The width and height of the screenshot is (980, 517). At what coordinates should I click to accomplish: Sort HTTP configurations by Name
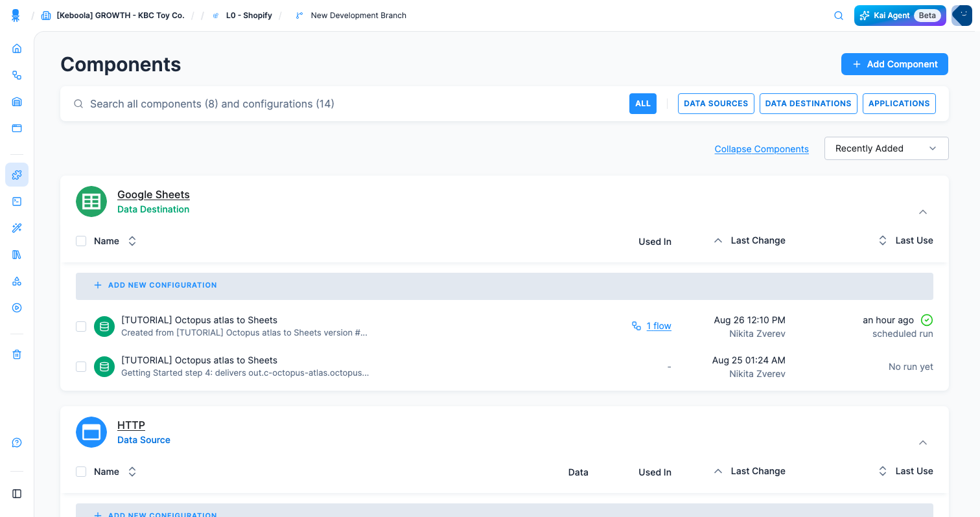(x=115, y=472)
